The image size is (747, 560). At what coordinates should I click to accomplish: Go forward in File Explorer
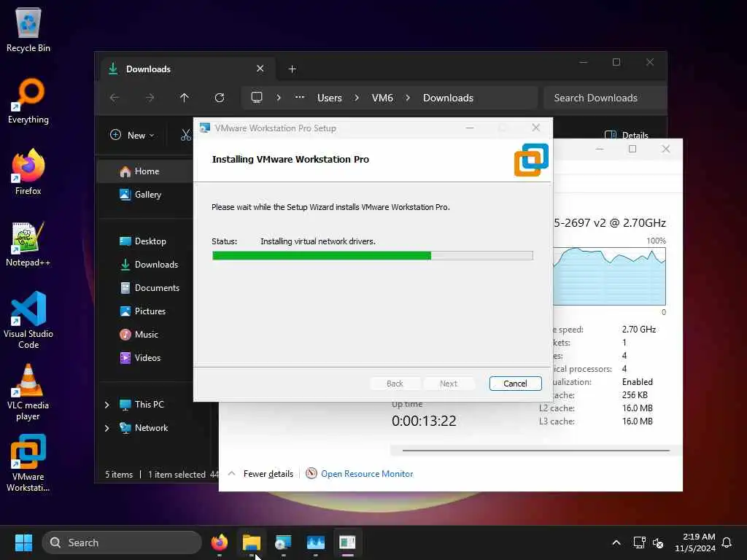point(150,98)
